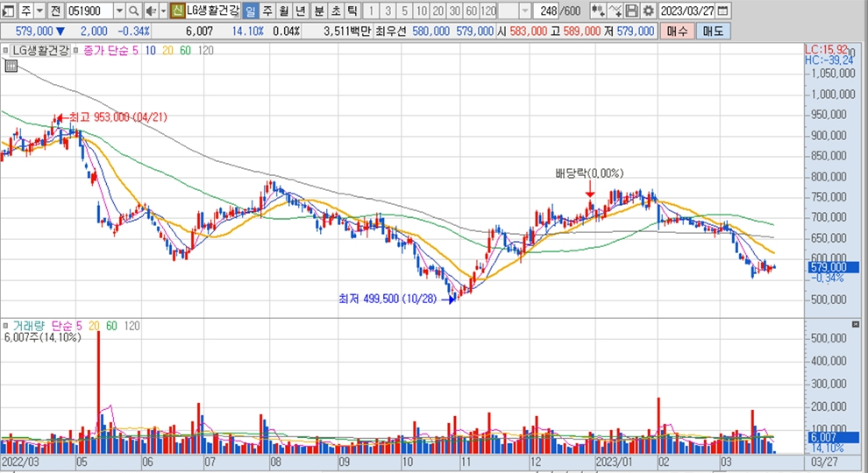Image resolution: width=868 pixels, height=473 pixels.
Task: Click the 거래량 volume indicator label
Action: click(28, 326)
